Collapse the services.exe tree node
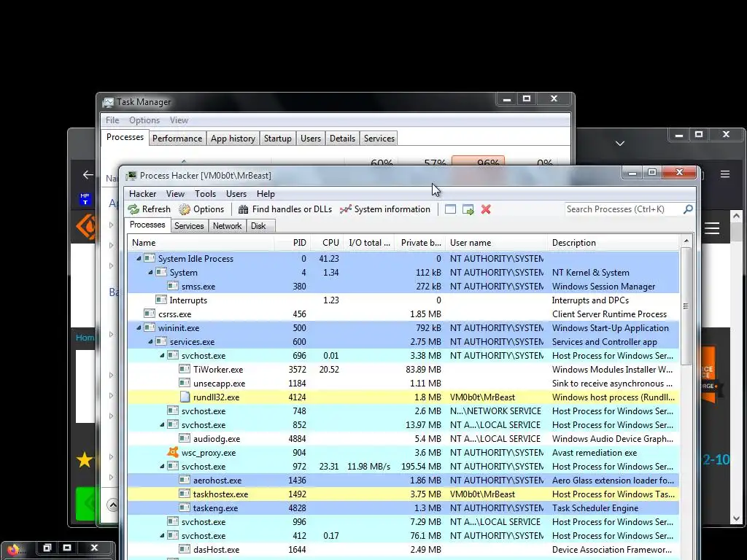This screenshot has height=560, width=747. pyautogui.click(x=150, y=341)
